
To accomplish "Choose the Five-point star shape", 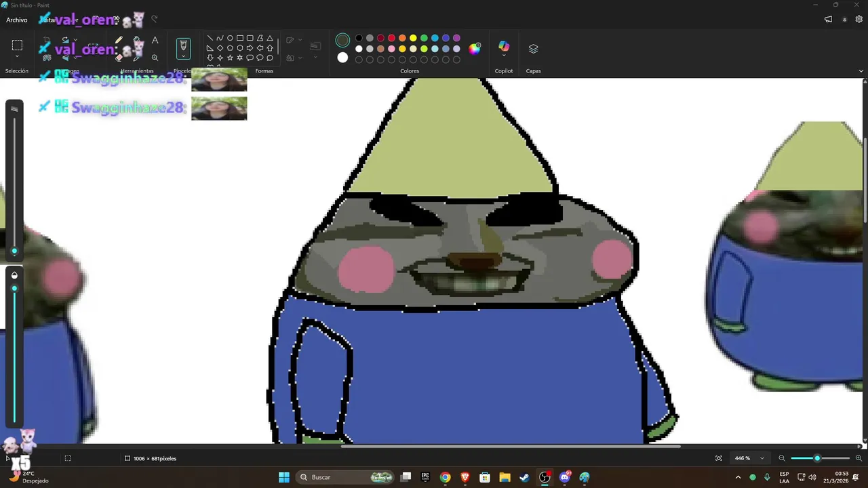I will click(x=230, y=58).
